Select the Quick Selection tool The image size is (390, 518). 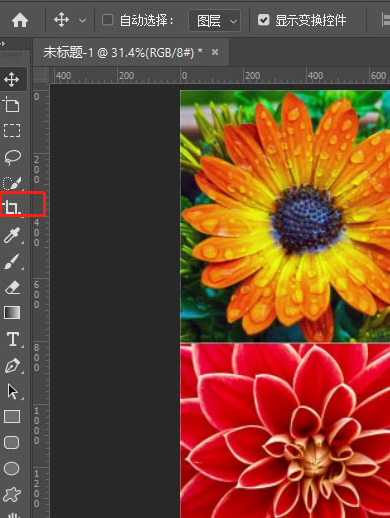coord(12,183)
